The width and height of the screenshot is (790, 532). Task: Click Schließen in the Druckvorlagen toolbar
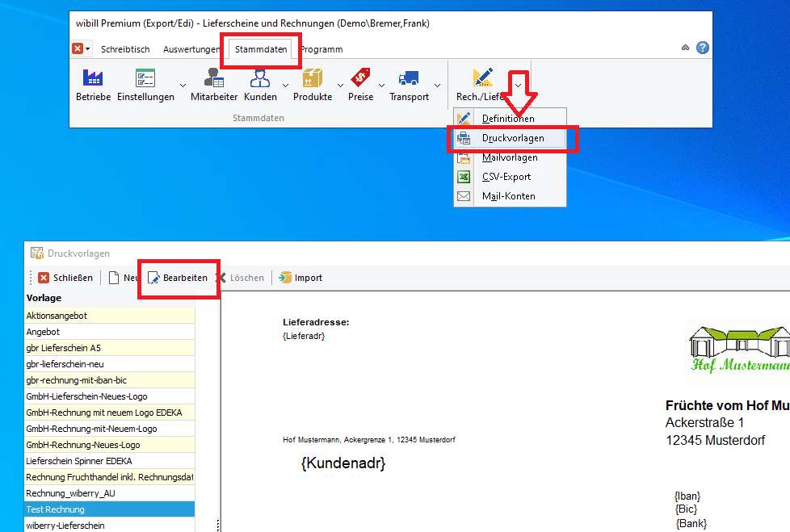coord(66,278)
